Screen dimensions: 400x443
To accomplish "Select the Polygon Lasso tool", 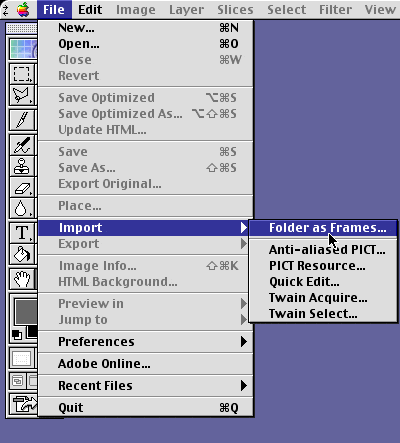I will (x=22, y=96).
